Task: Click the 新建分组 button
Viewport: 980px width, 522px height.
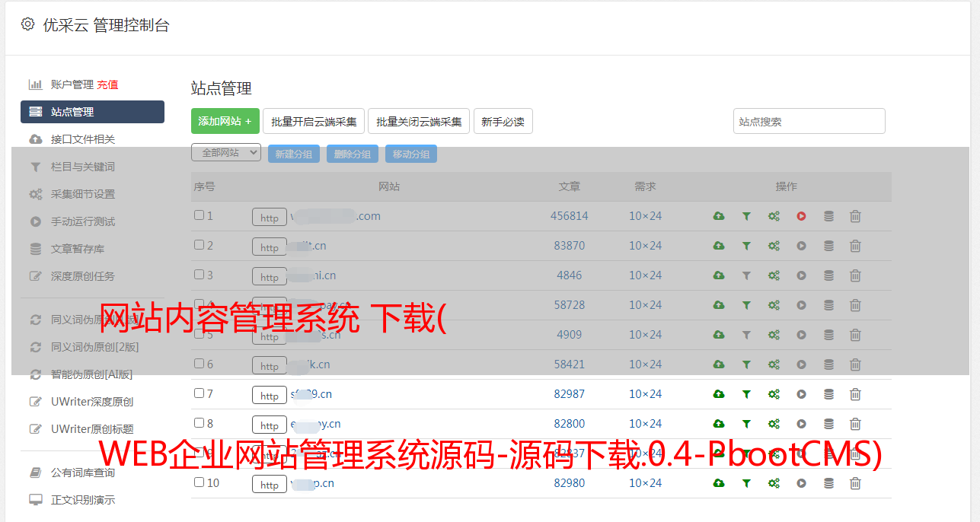Action: [x=294, y=154]
